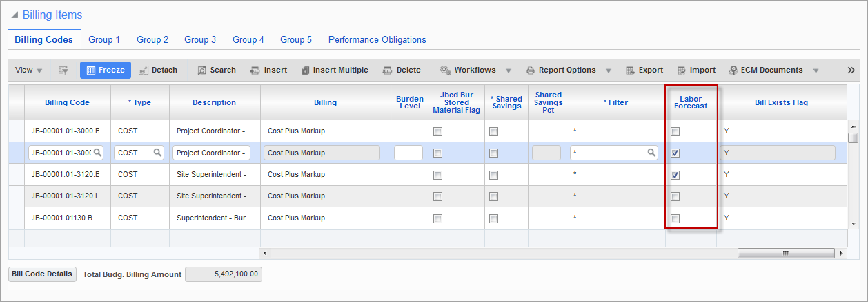Screen dimensions: 868x302
Task: Click the Superintendent - Bur description cell
Action: pos(214,218)
